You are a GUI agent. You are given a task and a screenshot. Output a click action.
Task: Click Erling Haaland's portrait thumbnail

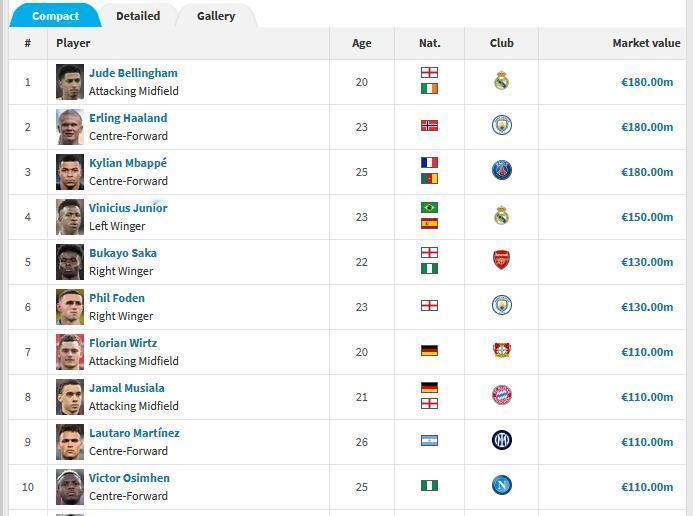point(70,127)
